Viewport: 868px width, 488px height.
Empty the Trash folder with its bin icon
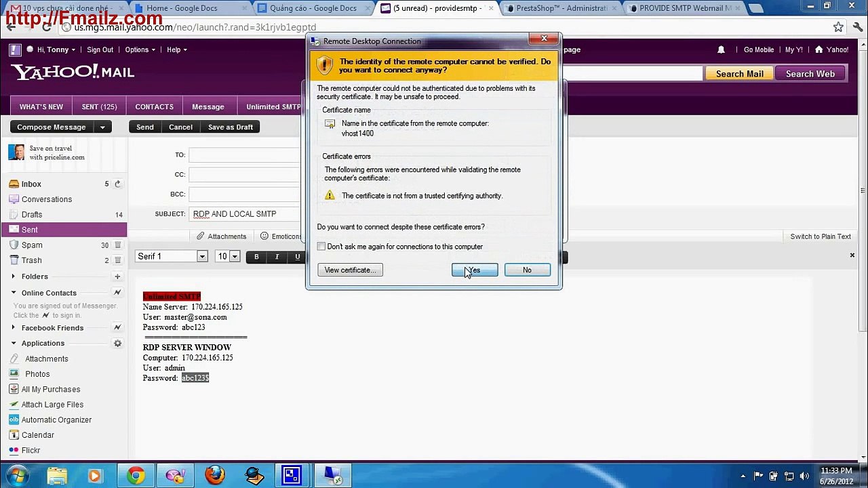117,260
